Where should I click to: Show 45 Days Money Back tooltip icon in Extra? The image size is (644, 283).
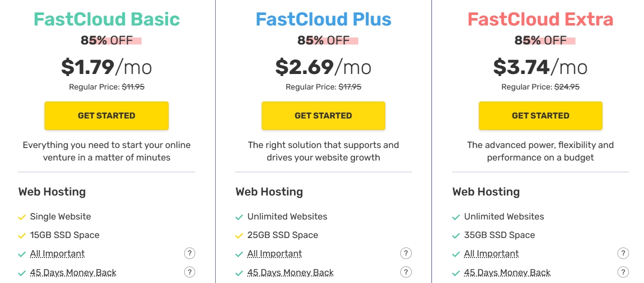pos(623,272)
